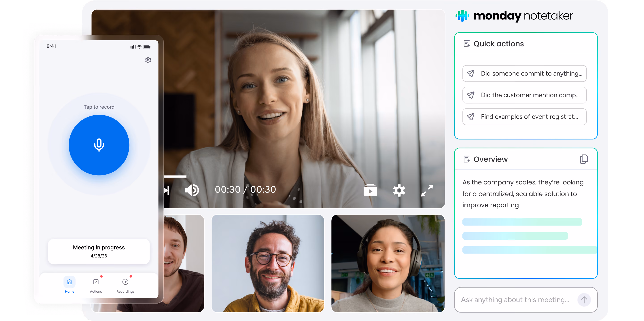Select 'Did someone commit to anything...' quick action
644x321 pixels.
[x=524, y=74]
